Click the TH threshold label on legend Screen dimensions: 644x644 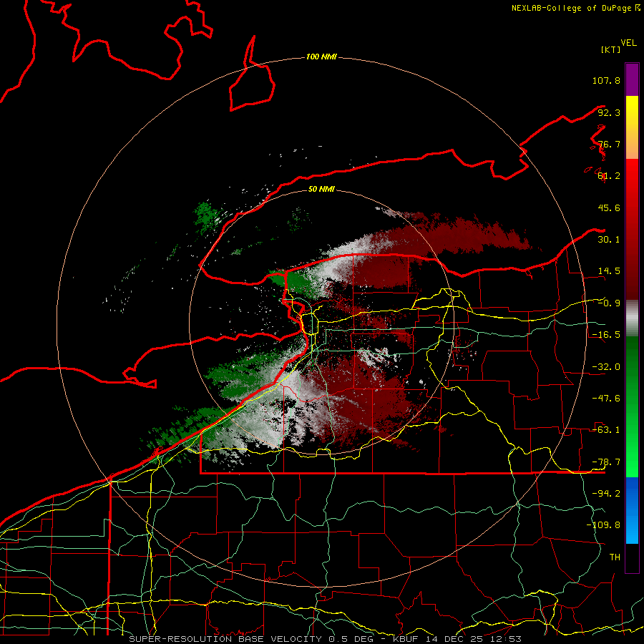[x=615, y=557]
